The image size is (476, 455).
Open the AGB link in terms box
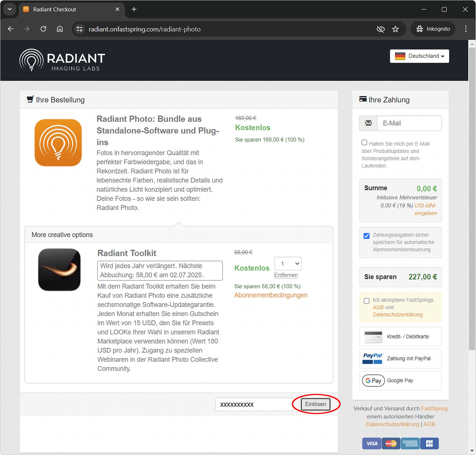(378, 307)
